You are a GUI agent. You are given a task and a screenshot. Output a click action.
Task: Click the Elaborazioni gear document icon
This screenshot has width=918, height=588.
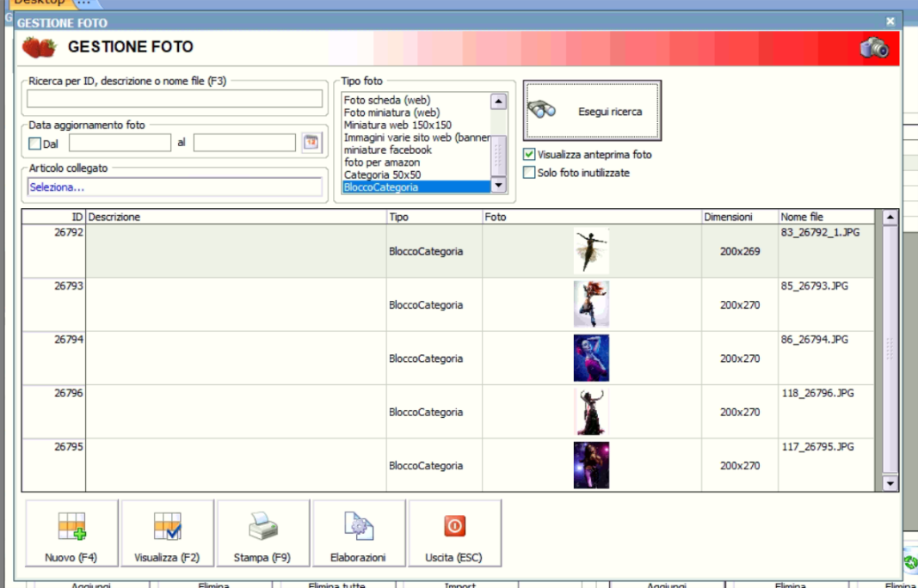[x=358, y=526]
